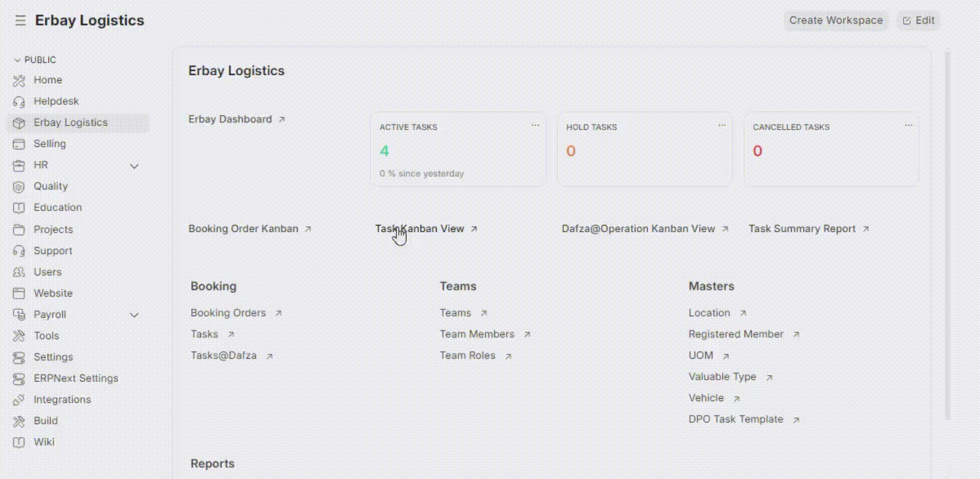This screenshot has width=980, height=479.
Task: Open Quality via its shield icon
Action: click(x=19, y=186)
